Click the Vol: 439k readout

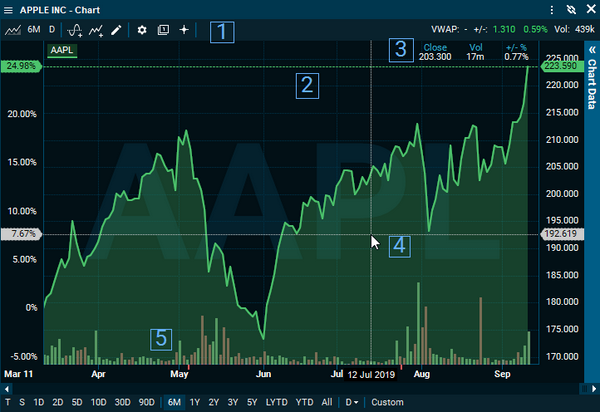(574, 30)
